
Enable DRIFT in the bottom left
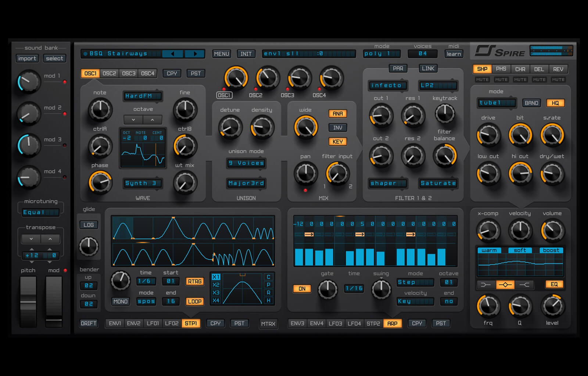89,323
